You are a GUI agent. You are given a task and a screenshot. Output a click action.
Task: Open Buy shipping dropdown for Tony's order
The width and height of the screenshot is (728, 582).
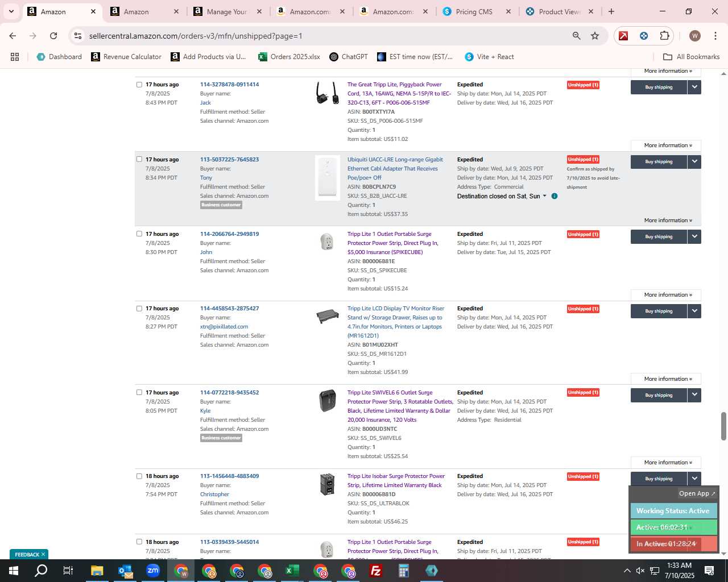[694, 161]
